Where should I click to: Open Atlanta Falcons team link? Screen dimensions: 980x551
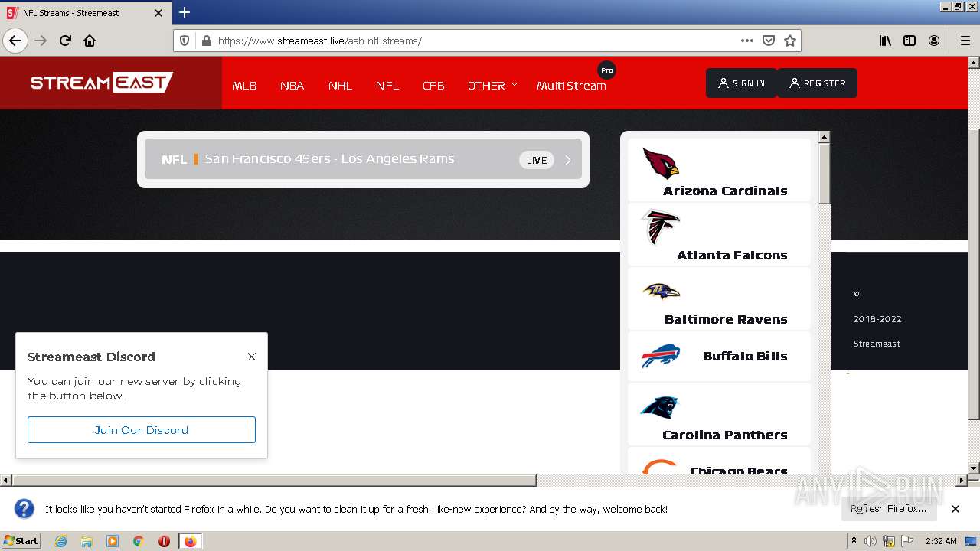coord(719,233)
